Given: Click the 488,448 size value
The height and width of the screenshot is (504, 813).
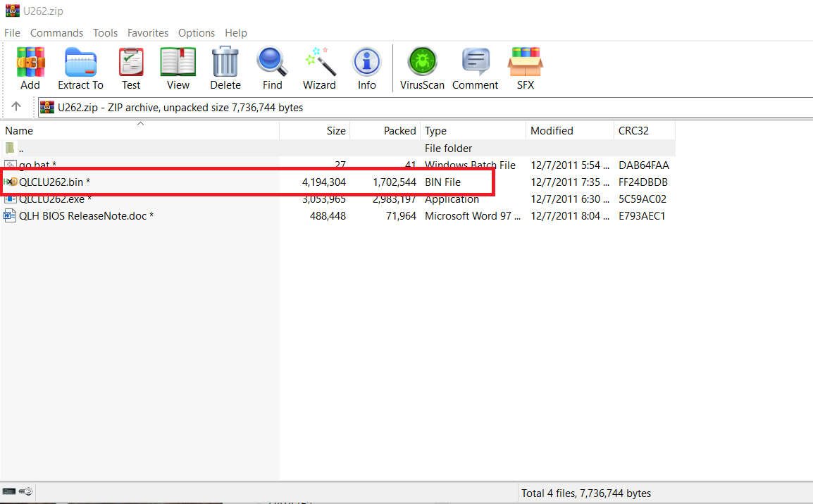Looking at the screenshot, I should point(328,215).
